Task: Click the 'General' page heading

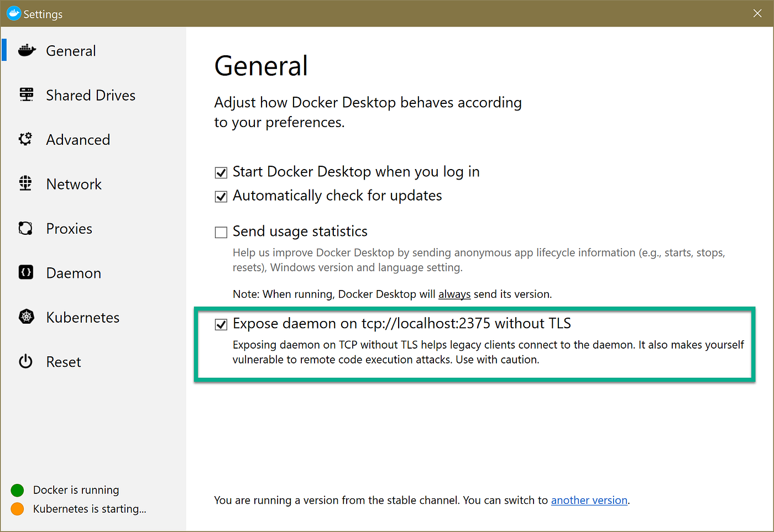Action: pyautogui.click(x=261, y=66)
